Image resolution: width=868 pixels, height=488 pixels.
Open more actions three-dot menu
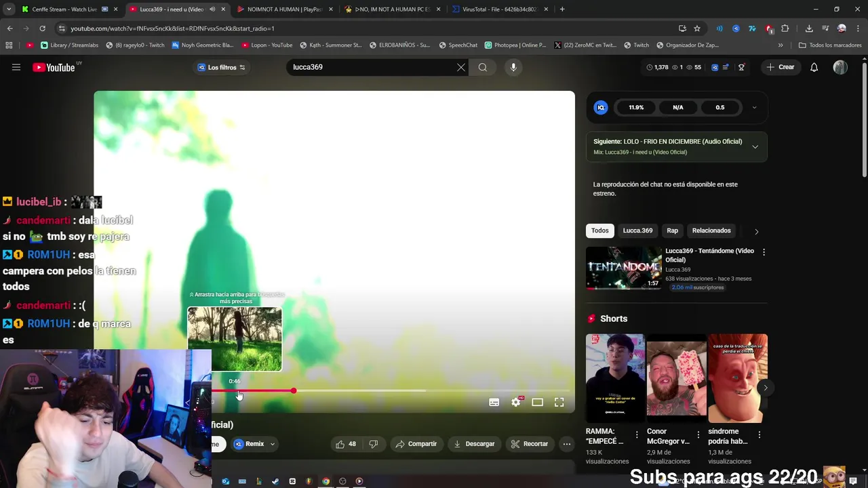pyautogui.click(x=567, y=444)
